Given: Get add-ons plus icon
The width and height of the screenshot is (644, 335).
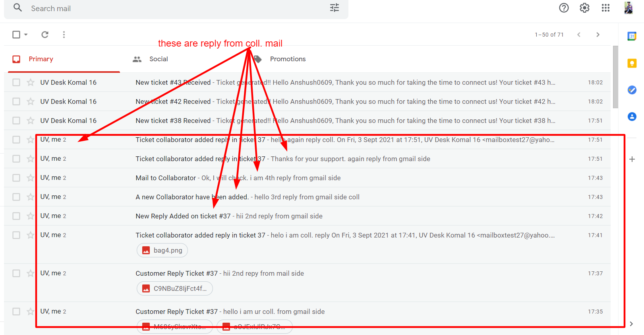Looking at the screenshot, I should pyautogui.click(x=632, y=159).
